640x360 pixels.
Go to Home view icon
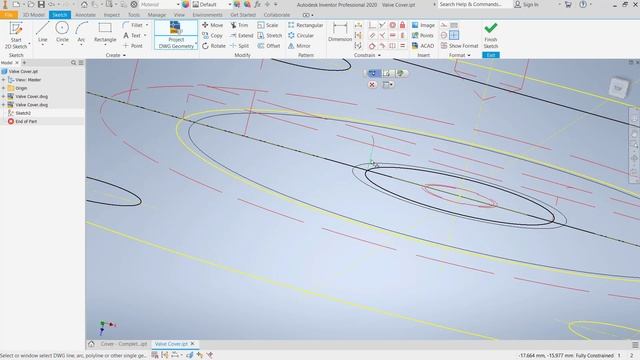84,4
